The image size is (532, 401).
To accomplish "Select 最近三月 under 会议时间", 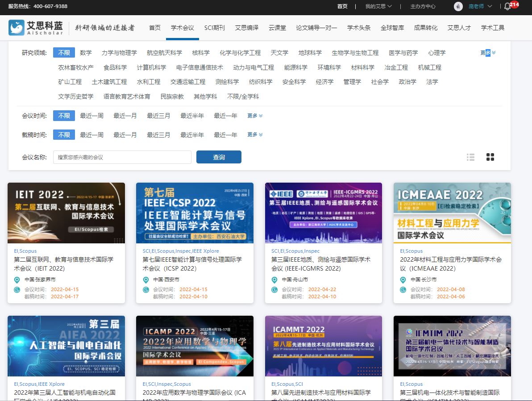I will (158, 116).
